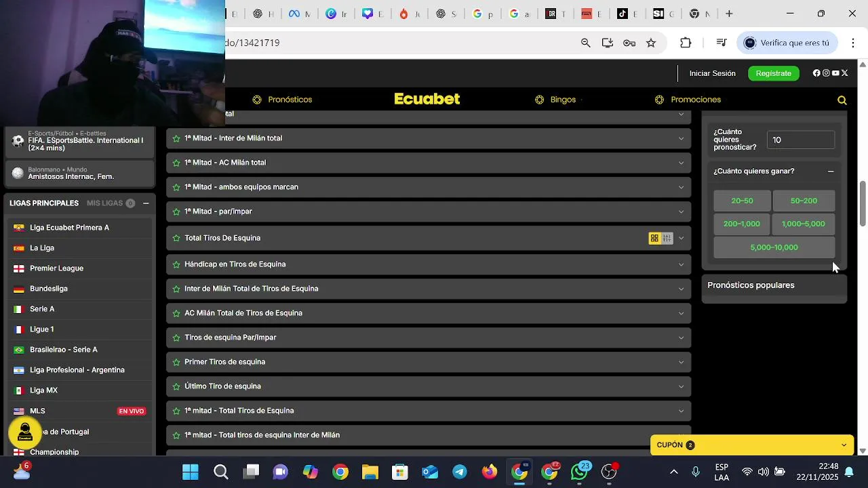
Task: Select the 50-200 winnings range
Action: 804,201
